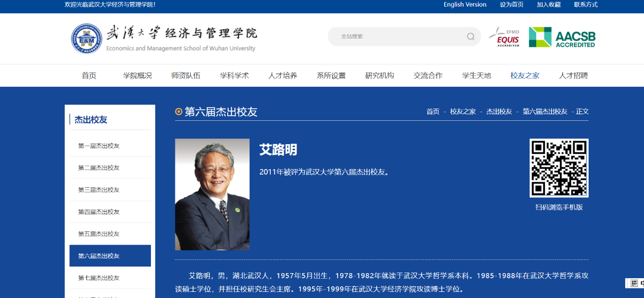The width and height of the screenshot is (644, 298).
Task: Go to 首页 via the breadcrumb
Action: pyautogui.click(x=433, y=112)
